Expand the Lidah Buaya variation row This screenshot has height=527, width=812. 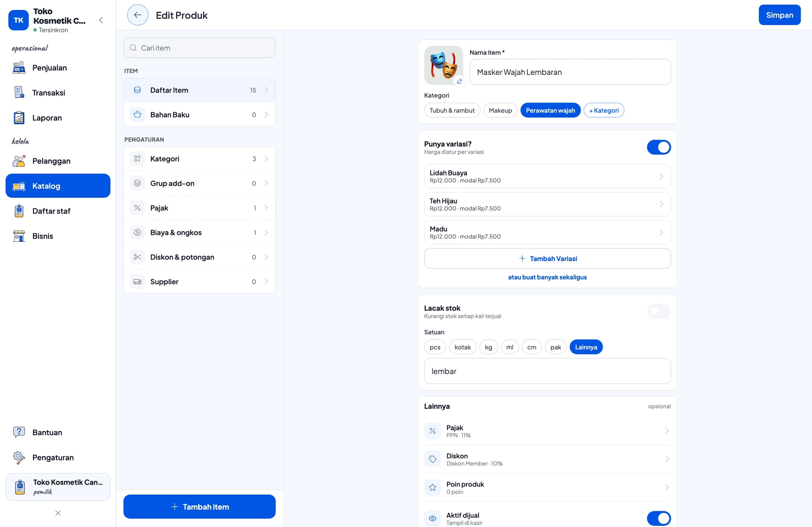[547, 176]
